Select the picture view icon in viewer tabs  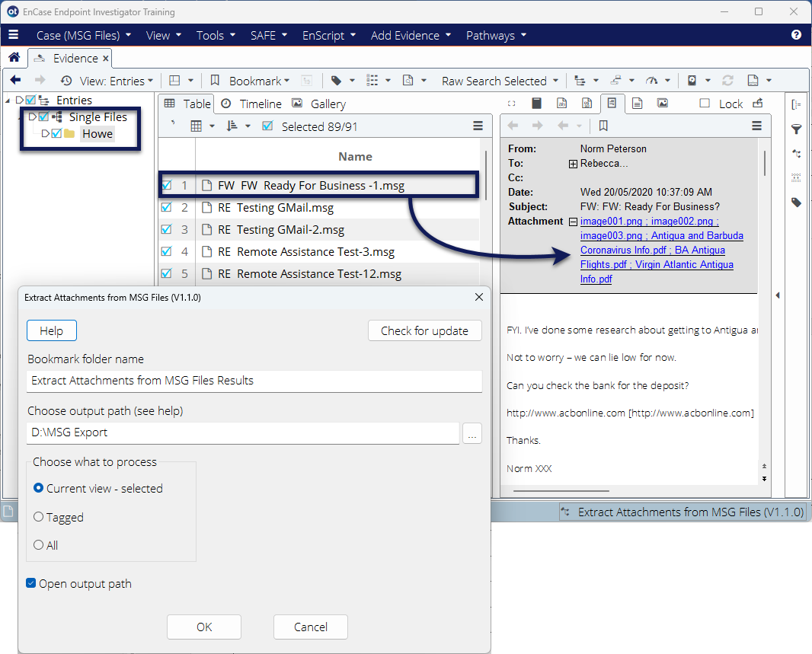tap(663, 103)
